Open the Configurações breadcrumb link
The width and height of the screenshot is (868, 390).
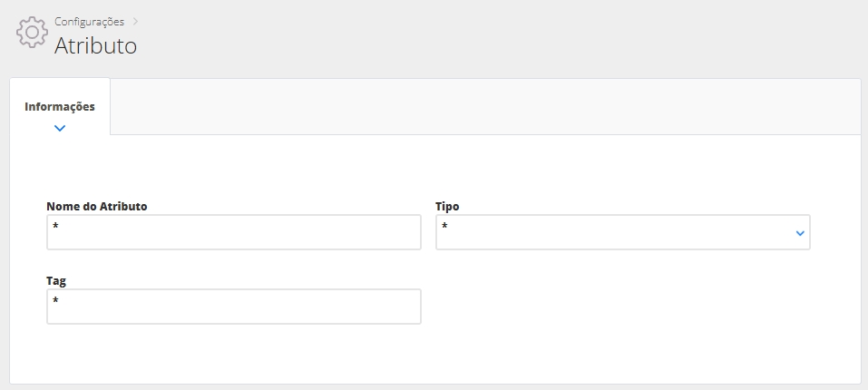pos(89,20)
